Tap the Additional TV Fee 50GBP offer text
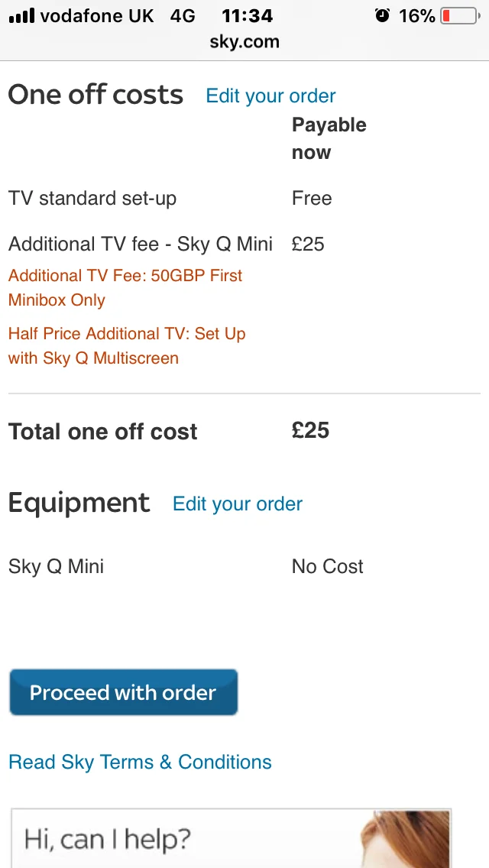 125,288
